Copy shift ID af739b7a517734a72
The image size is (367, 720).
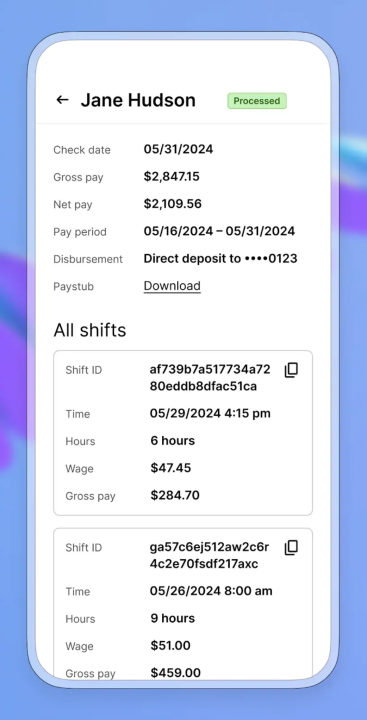(291, 370)
